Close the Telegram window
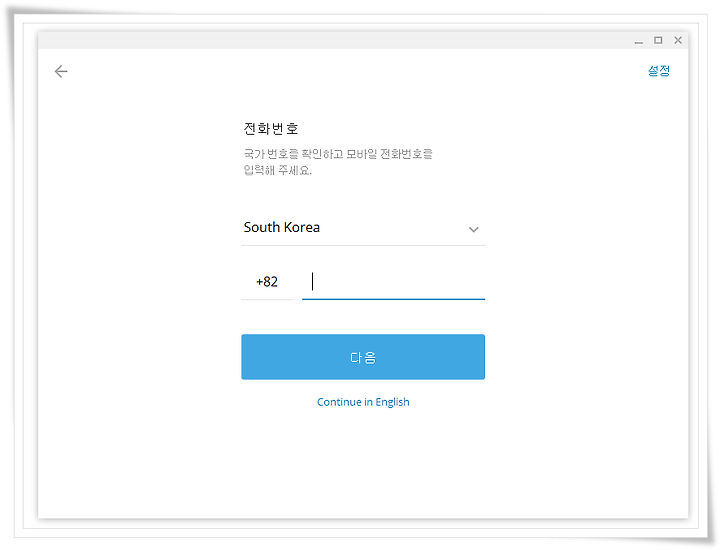The image size is (720, 550). 678,40
